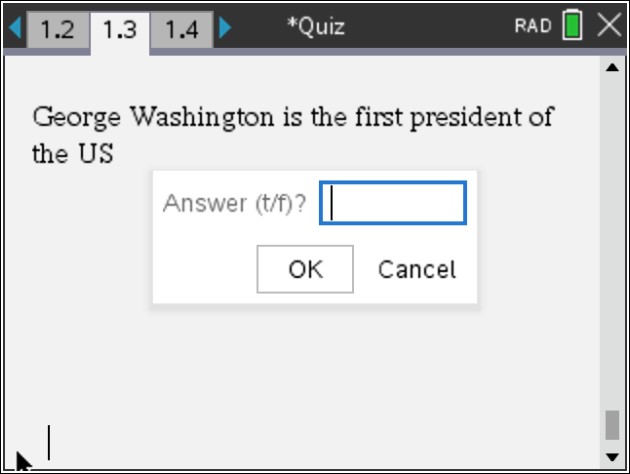The width and height of the screenshot is (630, 474).
Task: Focus the Answer (t/f) input field
Action: click(x=393, y=203)
